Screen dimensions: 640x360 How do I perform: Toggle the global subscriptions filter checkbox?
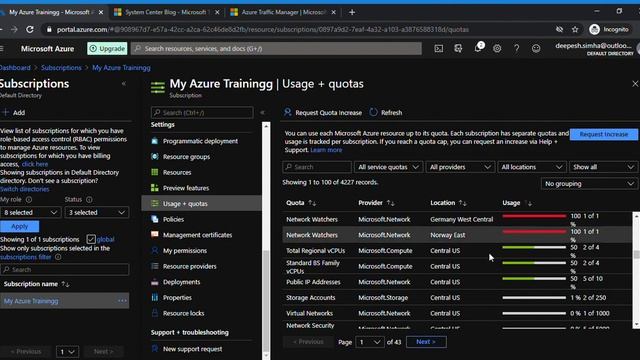[x=91, y=239]
